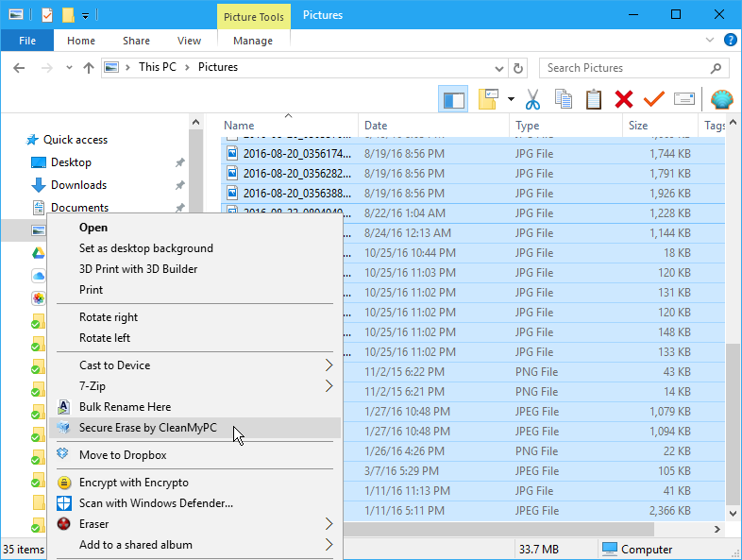Click the Date column header

[x=376, y=126]
